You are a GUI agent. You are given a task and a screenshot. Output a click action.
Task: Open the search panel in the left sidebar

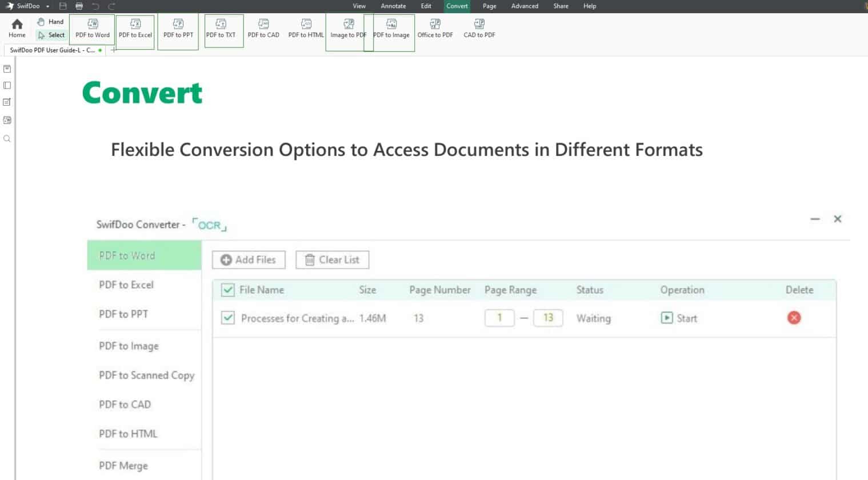[7, 138]
